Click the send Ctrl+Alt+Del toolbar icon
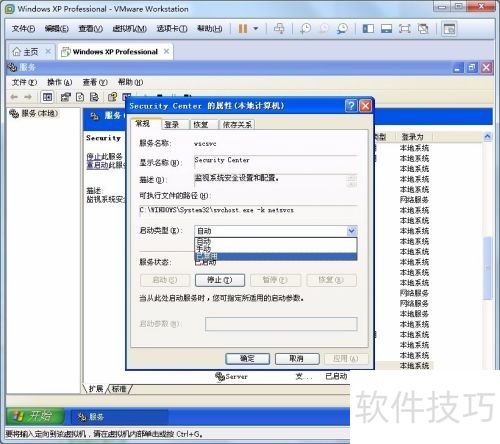 (x=279, y=29)
